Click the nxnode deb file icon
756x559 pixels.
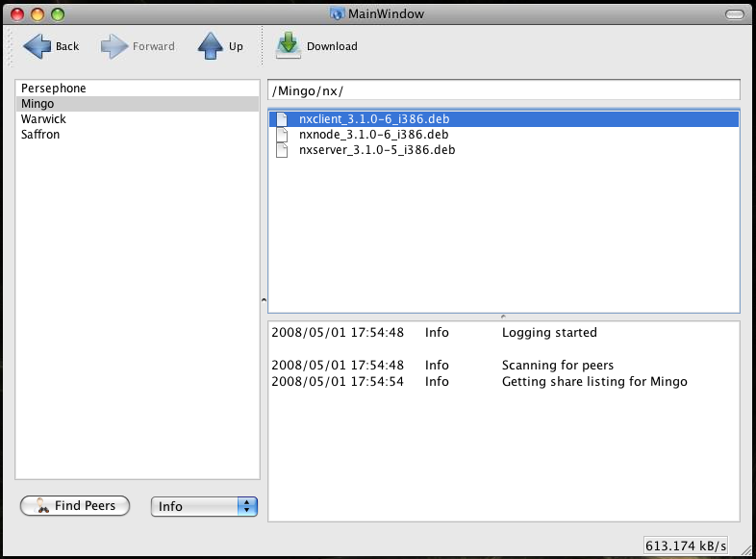click(282, 135)
